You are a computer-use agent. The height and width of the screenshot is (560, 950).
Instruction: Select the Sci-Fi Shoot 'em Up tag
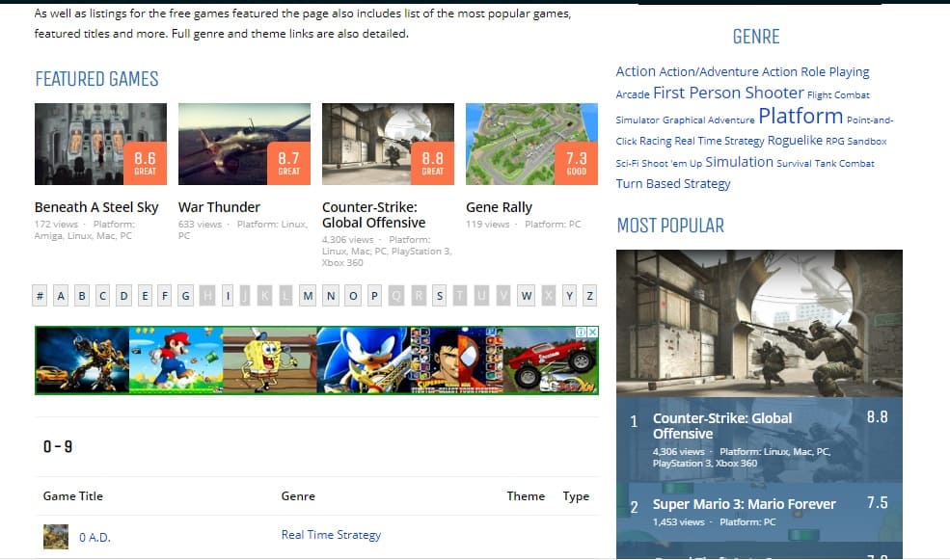coord(659,164)
